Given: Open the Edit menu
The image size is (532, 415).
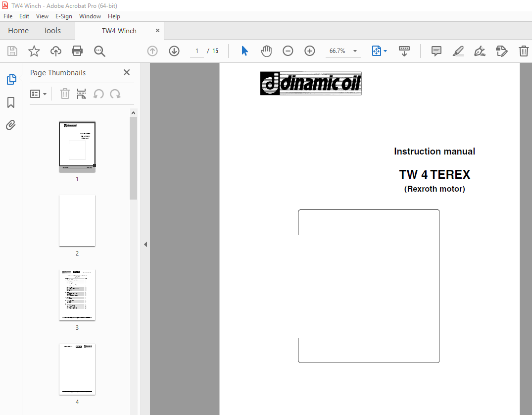Looking at the screenshot, I should click(x=24, y=16).
